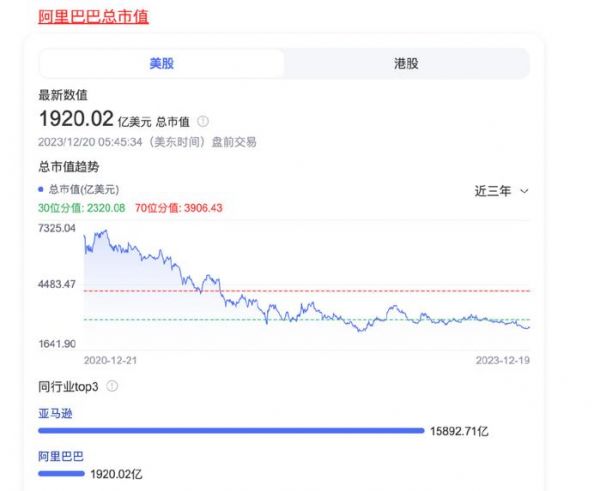Click the 阿里巴巴 name in the industry list

tap(59, 455)
